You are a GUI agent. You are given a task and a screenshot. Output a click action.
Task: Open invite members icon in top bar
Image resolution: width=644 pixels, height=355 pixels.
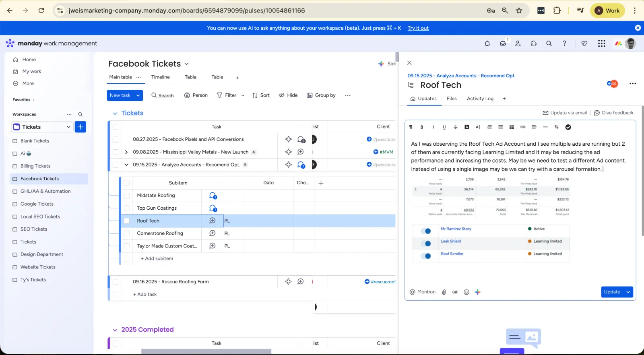click(x=518, y=43)
